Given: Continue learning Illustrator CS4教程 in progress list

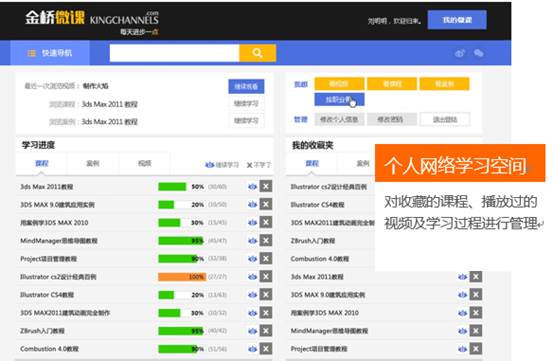Looking at the screenshot, I should (x=252, y=295).
